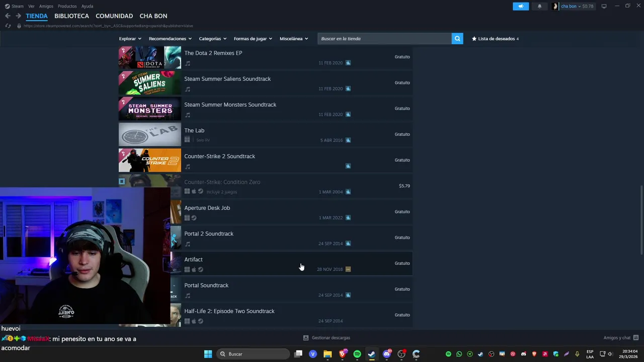The height and width of the screenshot is (362, 644).
Task: Click the blue icon beside The Lab date
Action: [348, 140]
